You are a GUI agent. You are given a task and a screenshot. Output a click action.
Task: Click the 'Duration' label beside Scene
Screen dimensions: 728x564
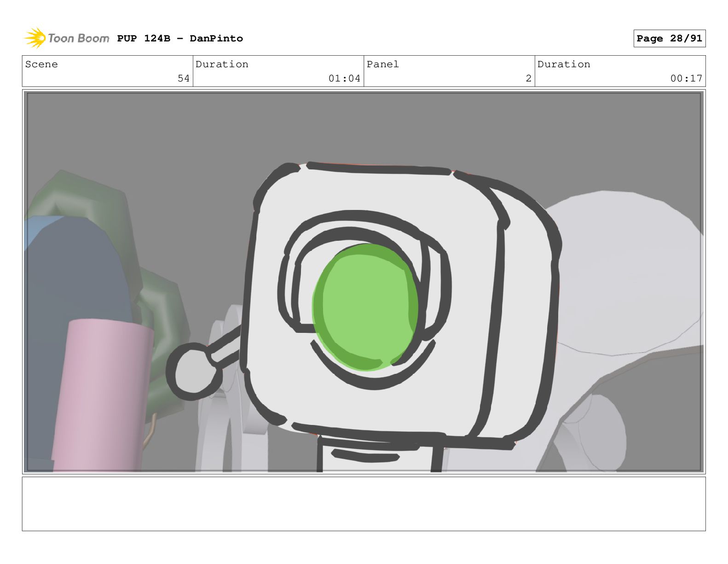pyautogui.click(x=222, y=64)
